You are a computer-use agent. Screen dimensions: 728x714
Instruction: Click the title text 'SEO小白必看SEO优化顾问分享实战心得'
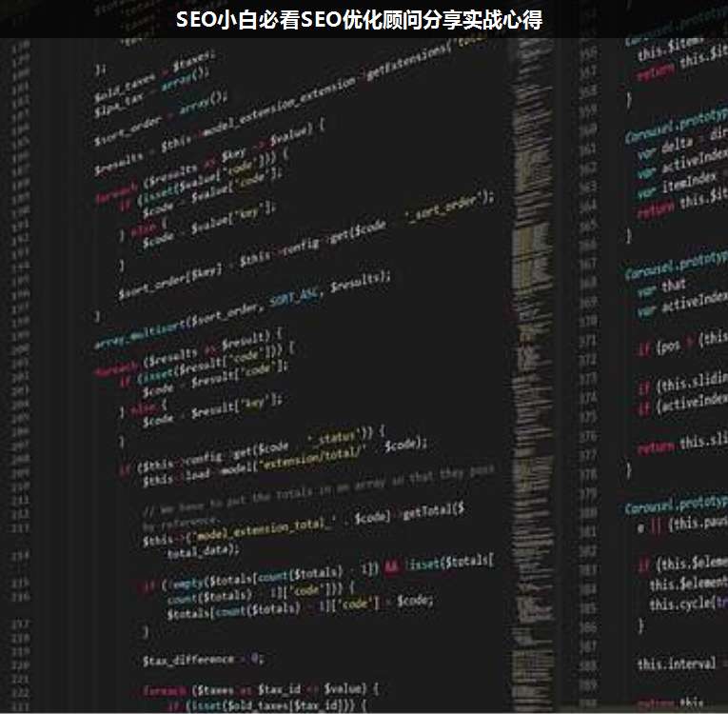tap(359, 19)
